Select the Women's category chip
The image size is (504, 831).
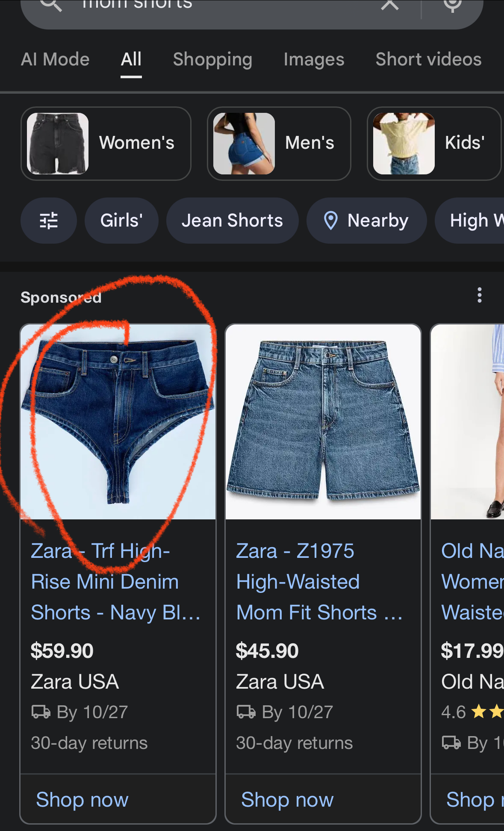coord(106,143)
